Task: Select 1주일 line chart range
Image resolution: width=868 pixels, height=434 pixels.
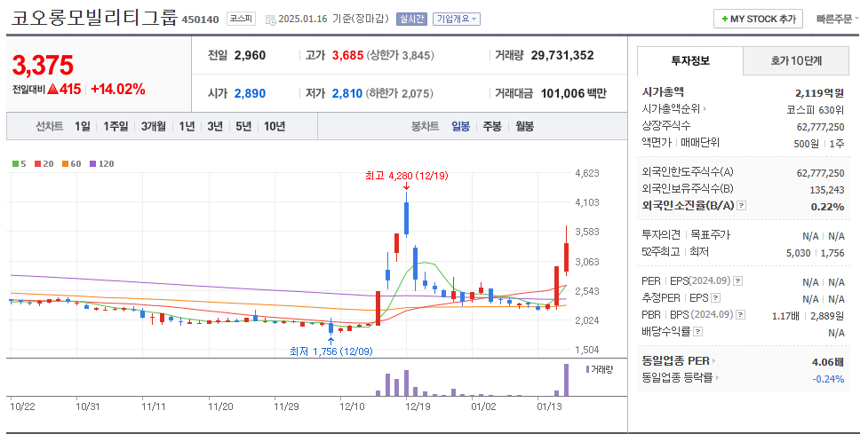Action: (x=115, y=127)
